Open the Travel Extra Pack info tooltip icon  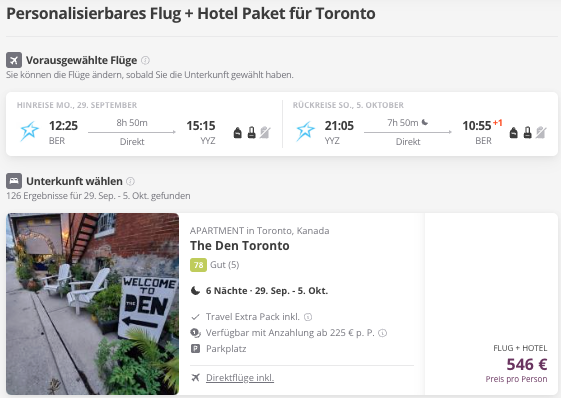point(308,317)
